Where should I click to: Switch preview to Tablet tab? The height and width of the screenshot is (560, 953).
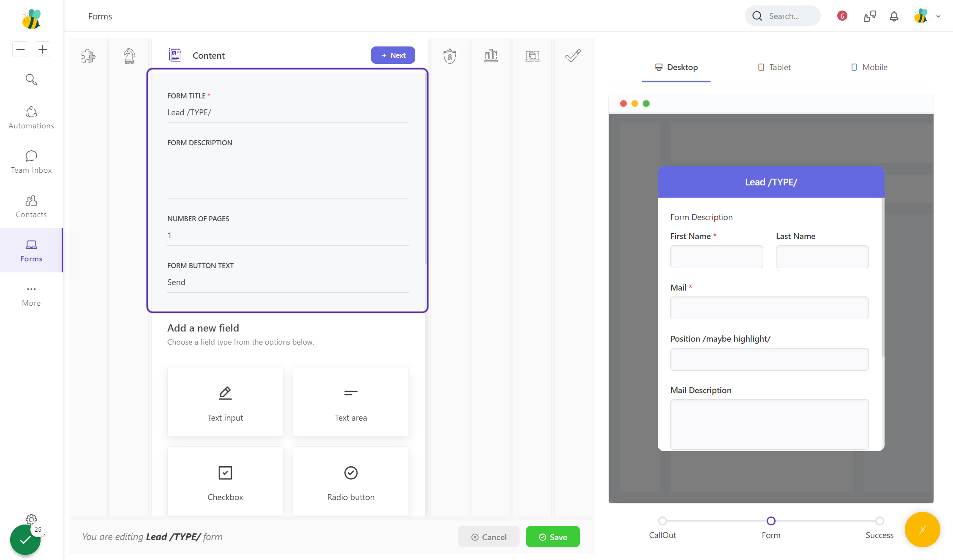774,67
